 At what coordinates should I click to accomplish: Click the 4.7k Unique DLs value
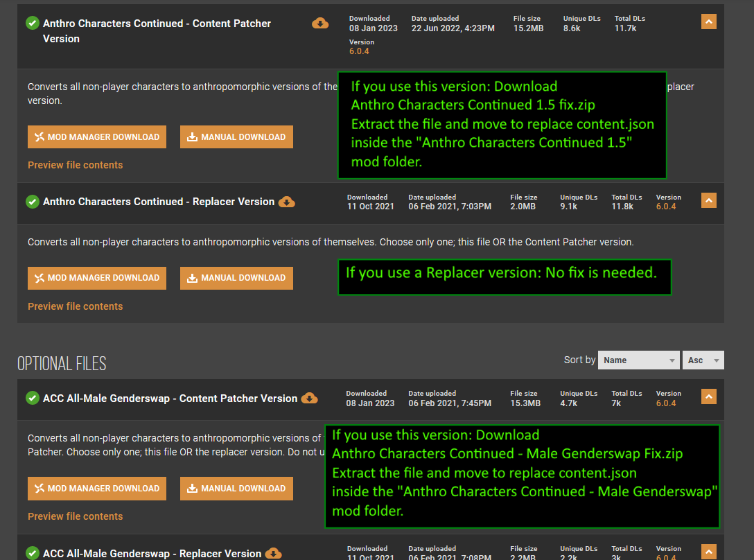(569, 403)
